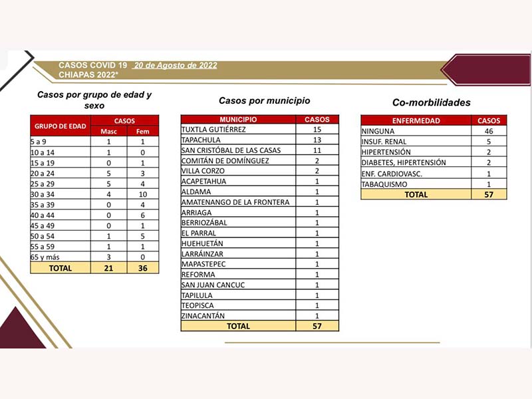The image size is (532, 399).
Task: Click the value 13 for Tapachula
Action: coord(317,140)
